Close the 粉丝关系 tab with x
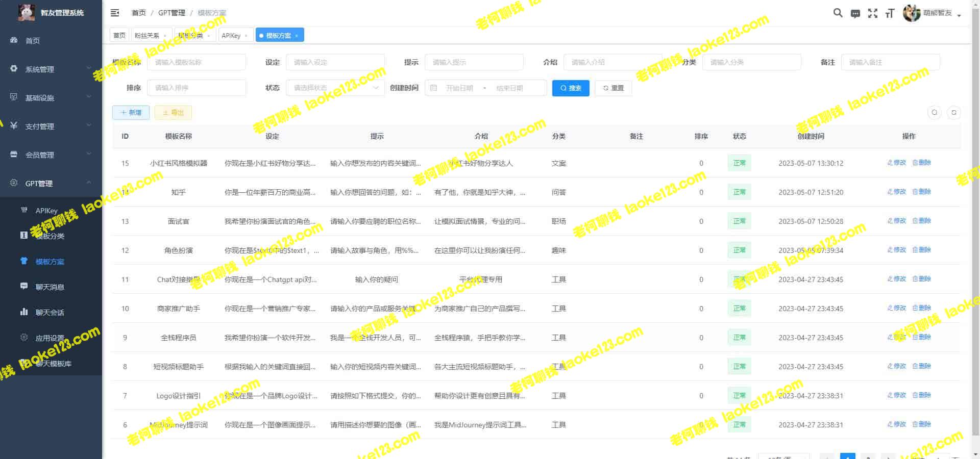Viewport: 980px width, 459px height. [165, 36]
